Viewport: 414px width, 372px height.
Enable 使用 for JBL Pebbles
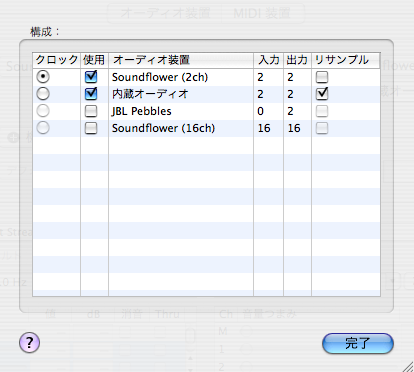click(91, 111)
